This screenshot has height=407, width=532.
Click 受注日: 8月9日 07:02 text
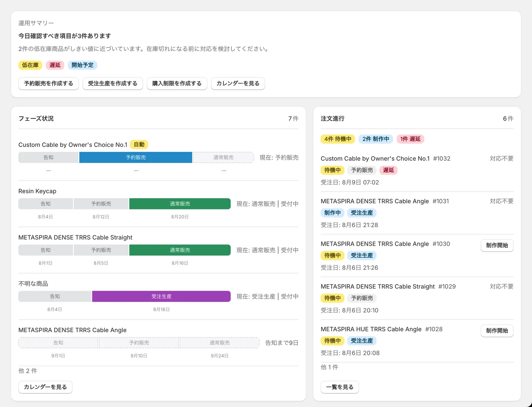tap(350, 182)
